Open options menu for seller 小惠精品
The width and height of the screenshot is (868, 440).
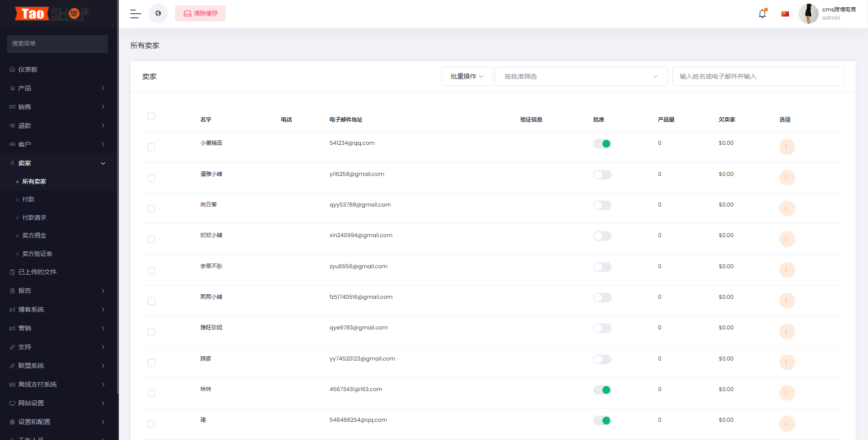787,147
